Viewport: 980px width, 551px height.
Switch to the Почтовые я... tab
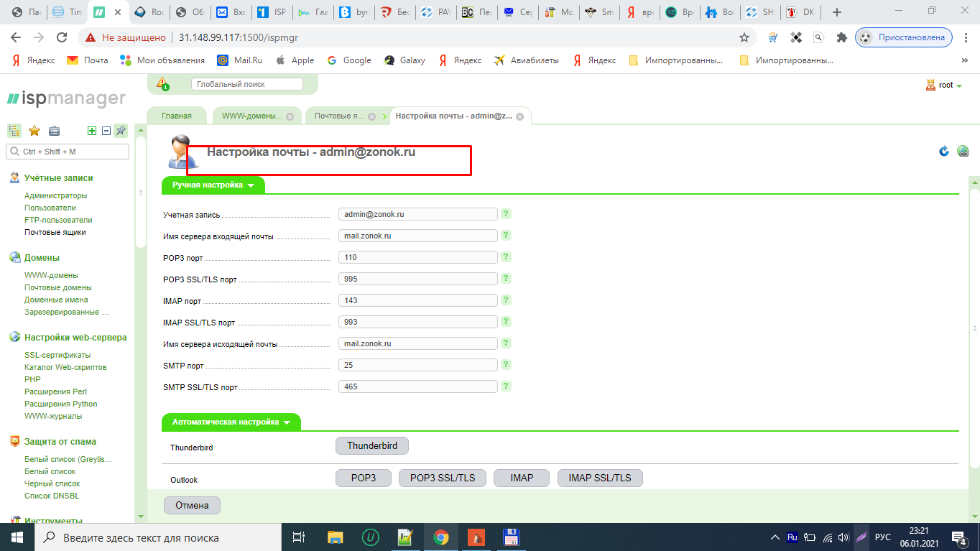pos(338,116)
